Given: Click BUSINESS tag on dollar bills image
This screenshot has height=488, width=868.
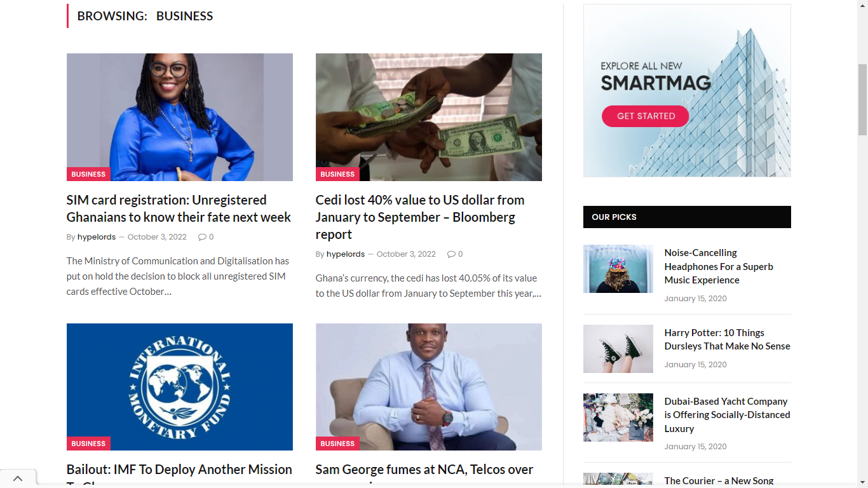Looking at the screenshot, I should (337, 174).
